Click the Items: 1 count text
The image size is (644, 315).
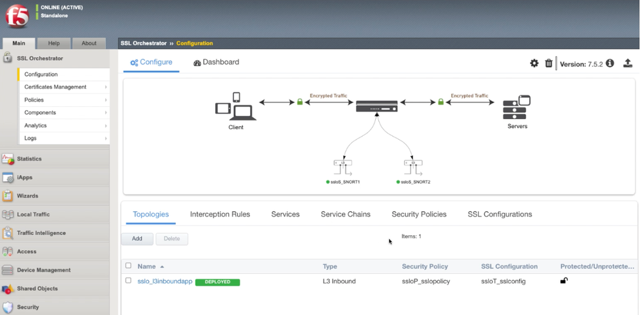coord(411,236)
